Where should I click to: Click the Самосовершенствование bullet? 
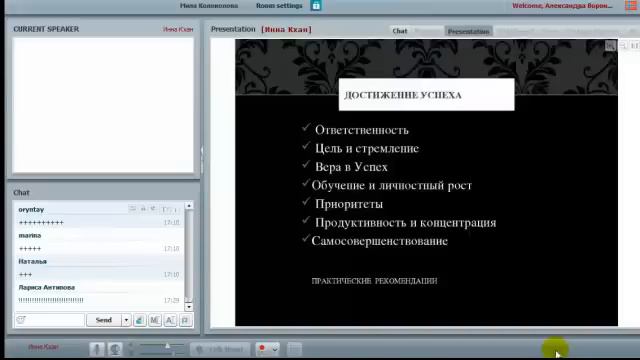click(x=380, y=241)
